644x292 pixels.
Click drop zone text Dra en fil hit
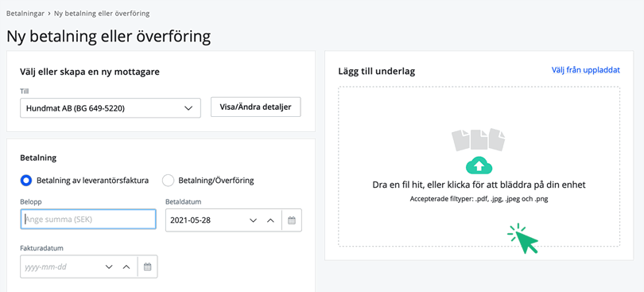point(479,185)
